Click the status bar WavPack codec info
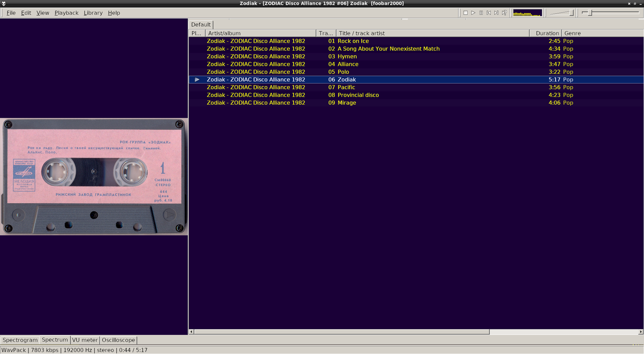The height and width of the screenshot is (354, 644). point(14,350)
